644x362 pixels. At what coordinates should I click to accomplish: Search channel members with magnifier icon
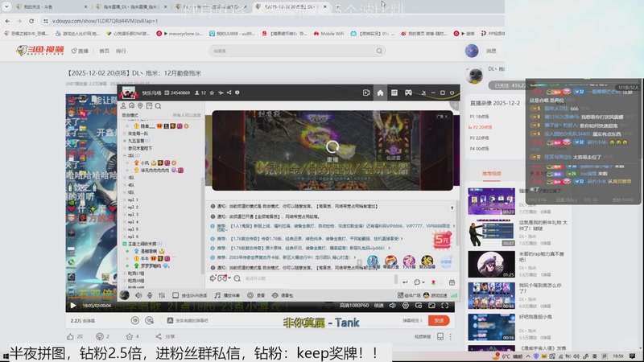(x=158, y=106)
